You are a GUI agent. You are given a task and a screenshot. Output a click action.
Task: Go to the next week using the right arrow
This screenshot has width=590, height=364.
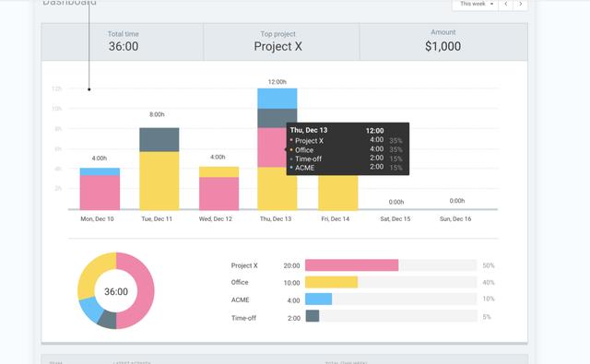pos(520,4)
